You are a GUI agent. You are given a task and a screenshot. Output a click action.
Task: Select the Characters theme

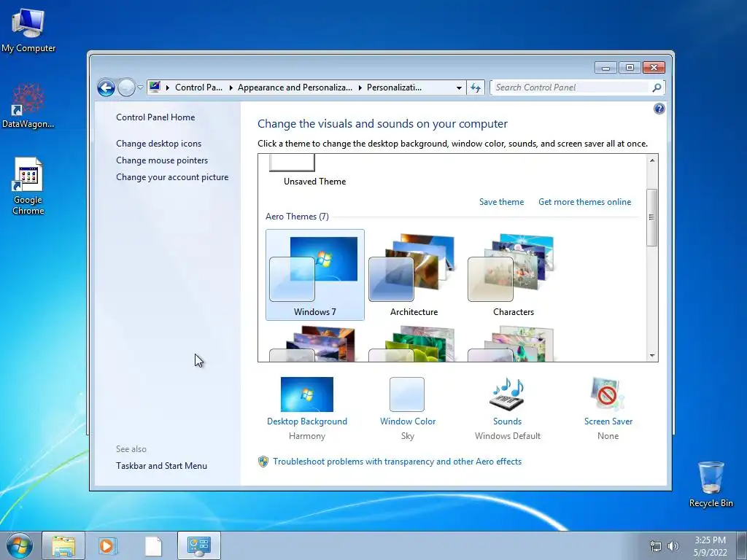(x=513, y=275)
